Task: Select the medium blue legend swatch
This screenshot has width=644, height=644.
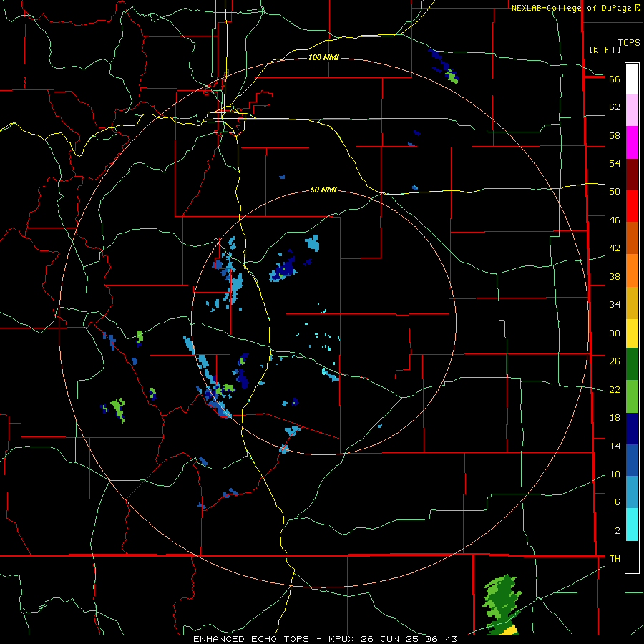Action: tap(632, 460)
